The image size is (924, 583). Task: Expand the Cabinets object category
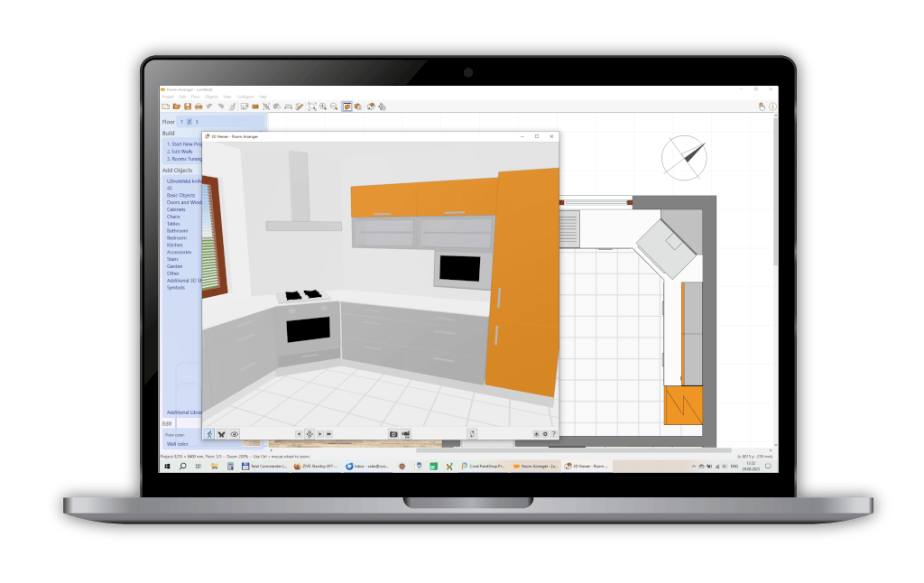[x=176, y=209]
